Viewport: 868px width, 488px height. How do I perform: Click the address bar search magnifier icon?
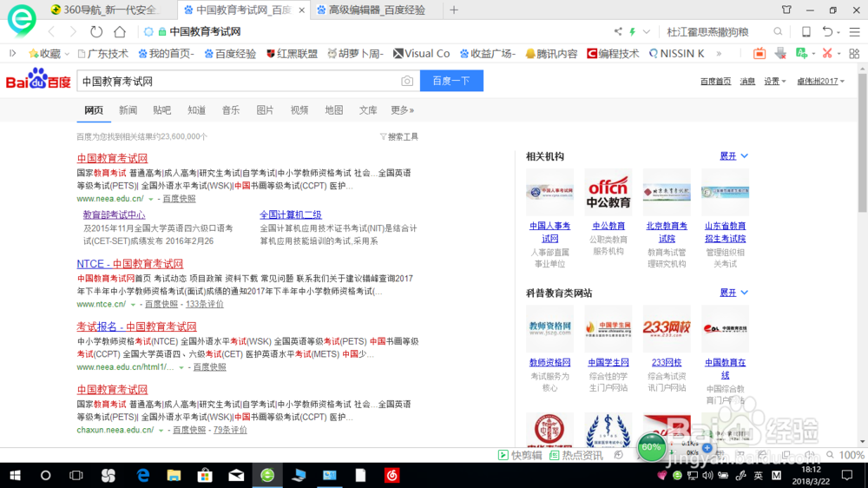pyautogui.click(x=778, y=31)
